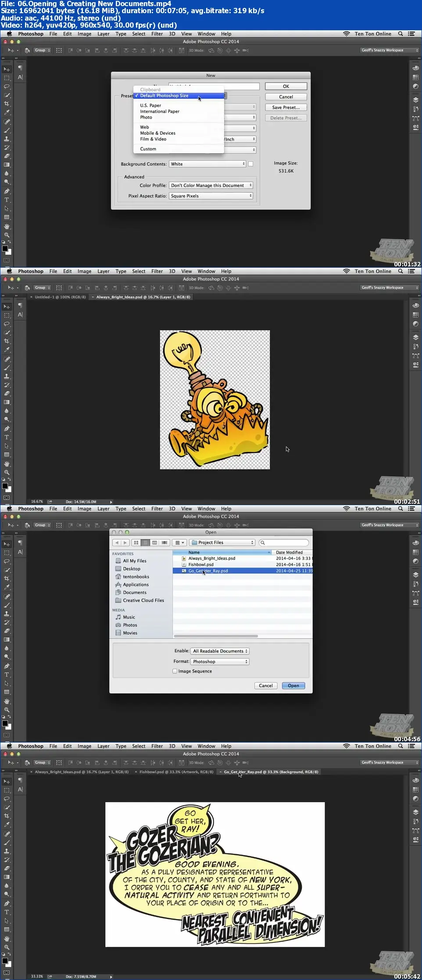Open Project Files folder dropdown
422x980 pixels.
point(223,542)
